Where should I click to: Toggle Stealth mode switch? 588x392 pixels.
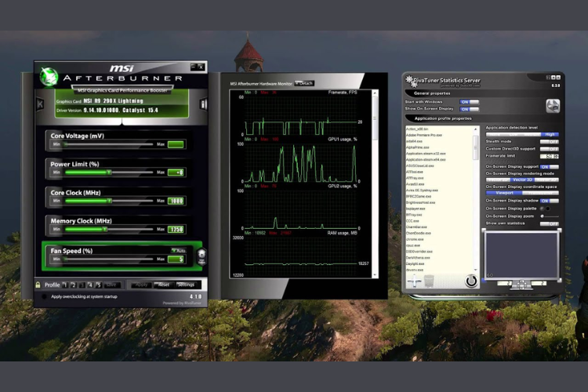550,141
